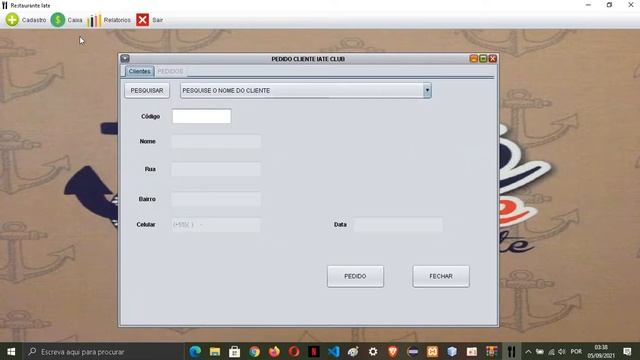Open Opera browser from taskbar

[x=294, y=351]
